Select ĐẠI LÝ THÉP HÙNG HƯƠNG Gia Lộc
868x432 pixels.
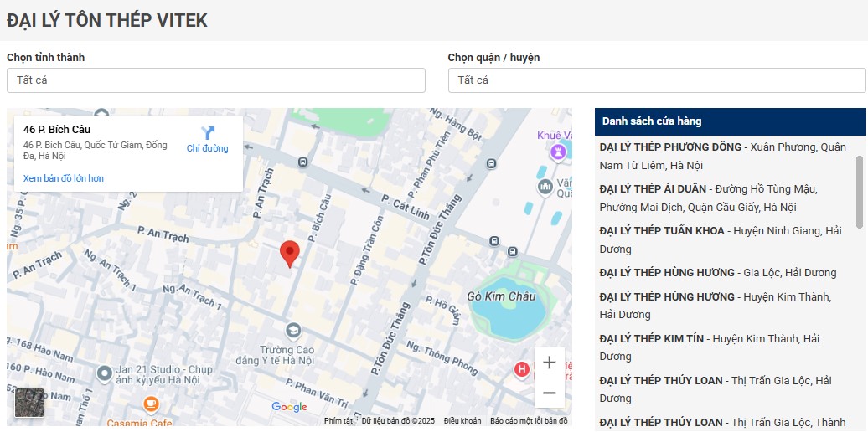pos(718,273)
